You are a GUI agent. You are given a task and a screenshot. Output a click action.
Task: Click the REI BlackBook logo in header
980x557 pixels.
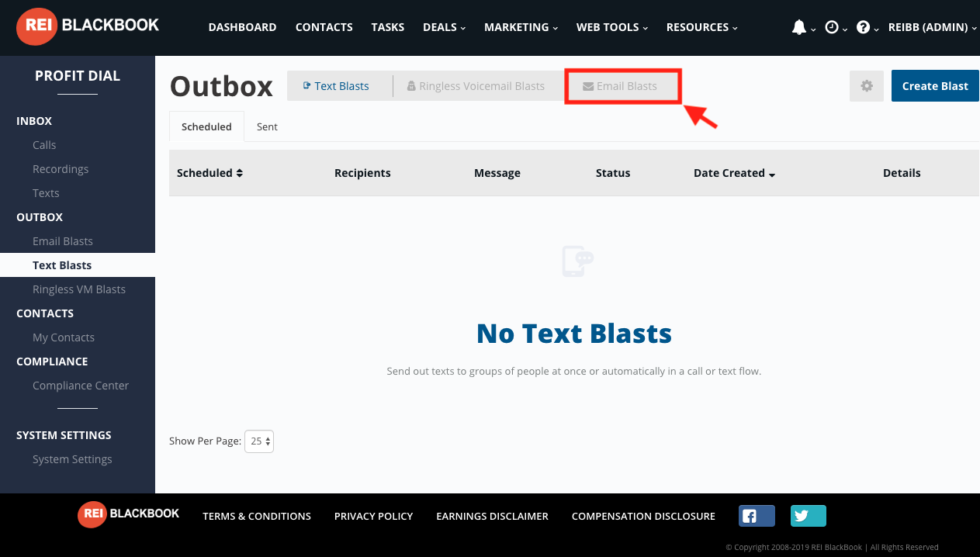tap(88, 25)
